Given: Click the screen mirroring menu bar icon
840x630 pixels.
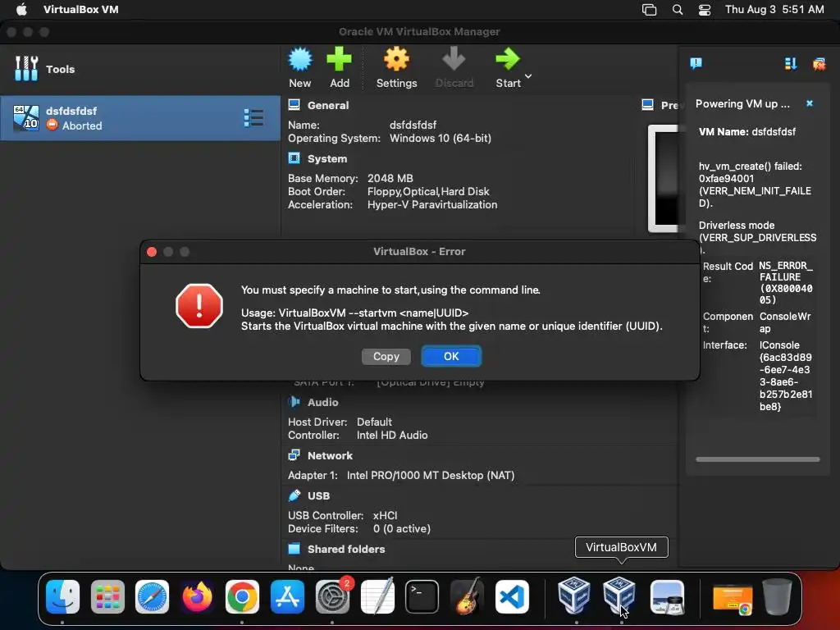Looking at the screenshot, I should click(649, 10).
